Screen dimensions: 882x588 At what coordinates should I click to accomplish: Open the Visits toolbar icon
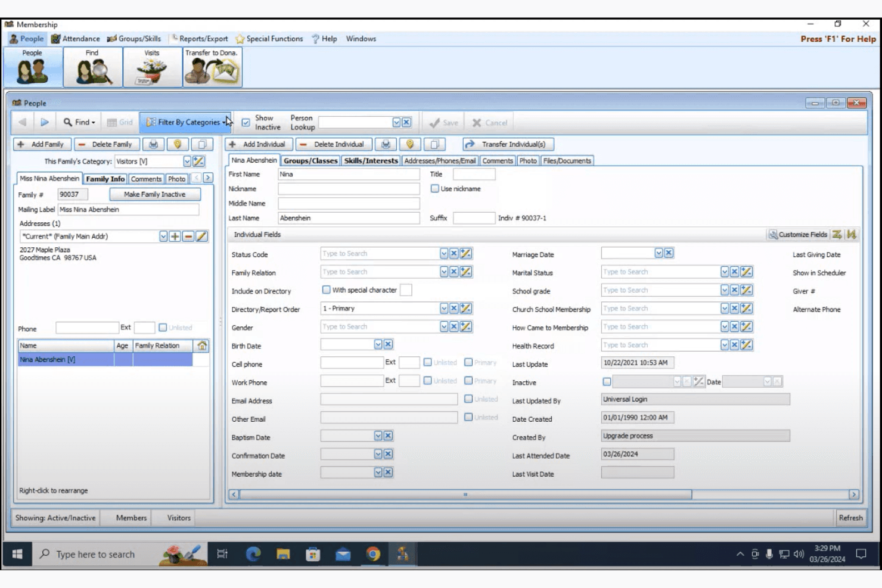click(x=152, y=67)
